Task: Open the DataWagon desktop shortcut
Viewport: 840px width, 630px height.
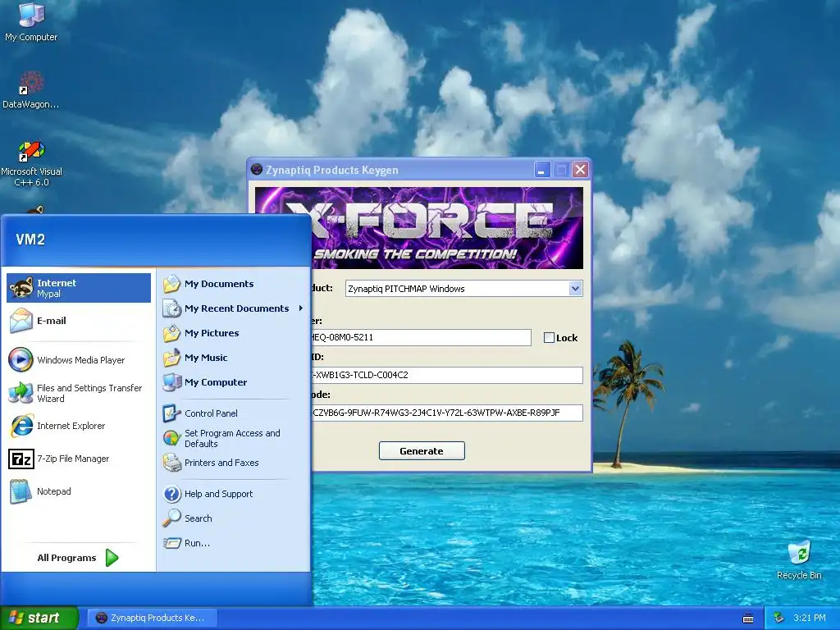Action: click(x=30, y=90)
